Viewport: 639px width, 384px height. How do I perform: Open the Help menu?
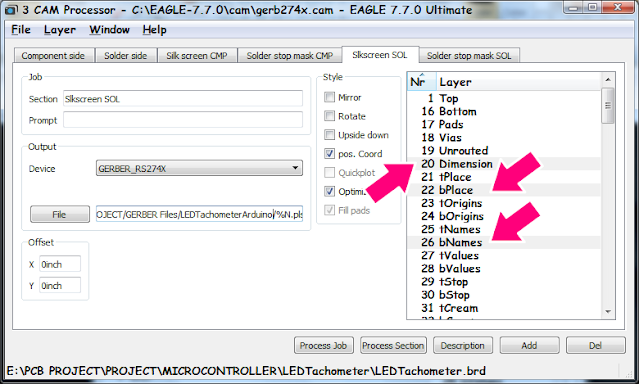coord(154,30)
